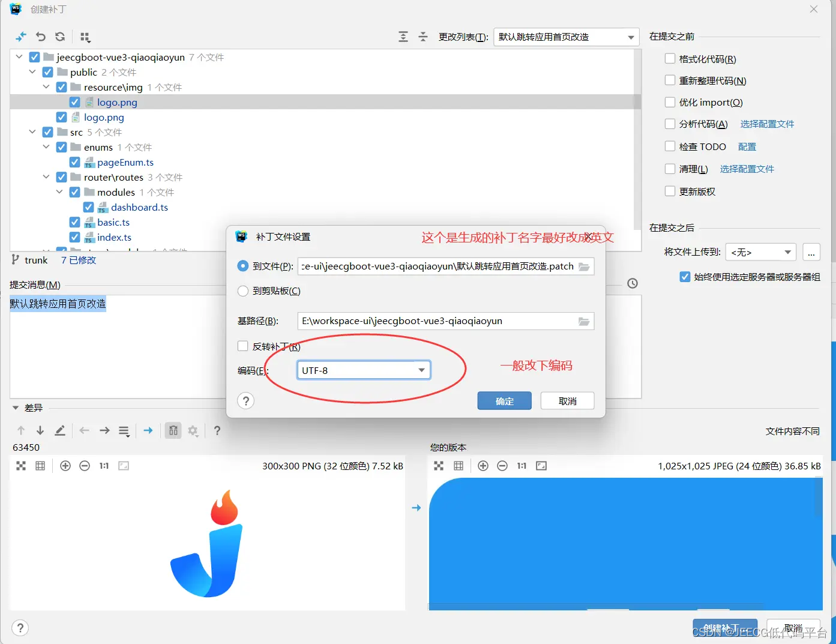Collapse the src folder node

coord(32,132)
